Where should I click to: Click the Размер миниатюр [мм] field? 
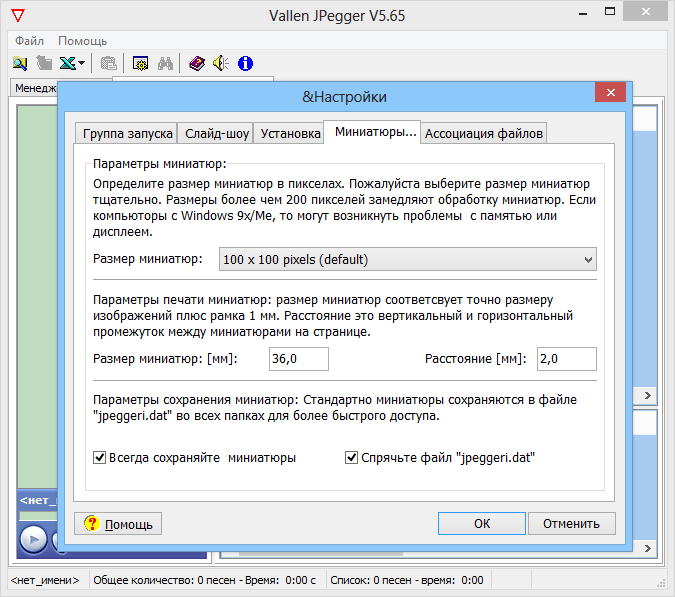(299, 359)
